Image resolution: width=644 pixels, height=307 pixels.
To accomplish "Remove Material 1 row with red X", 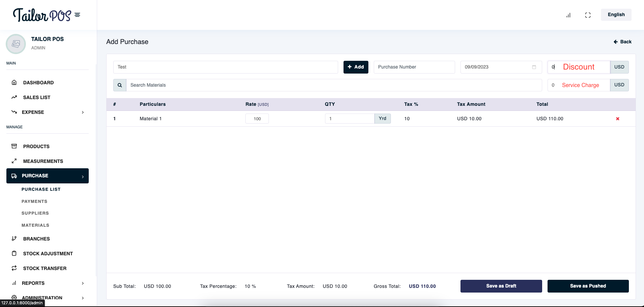I will click(x=617, y=119).
